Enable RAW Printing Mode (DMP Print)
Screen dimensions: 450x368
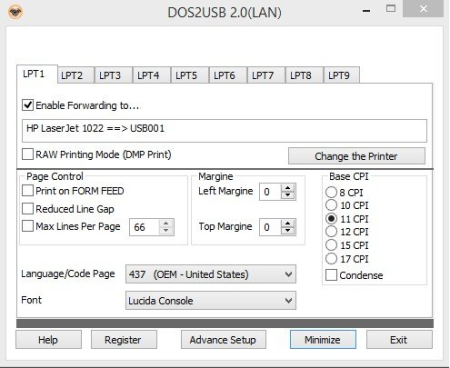click(x=28, y=154)
